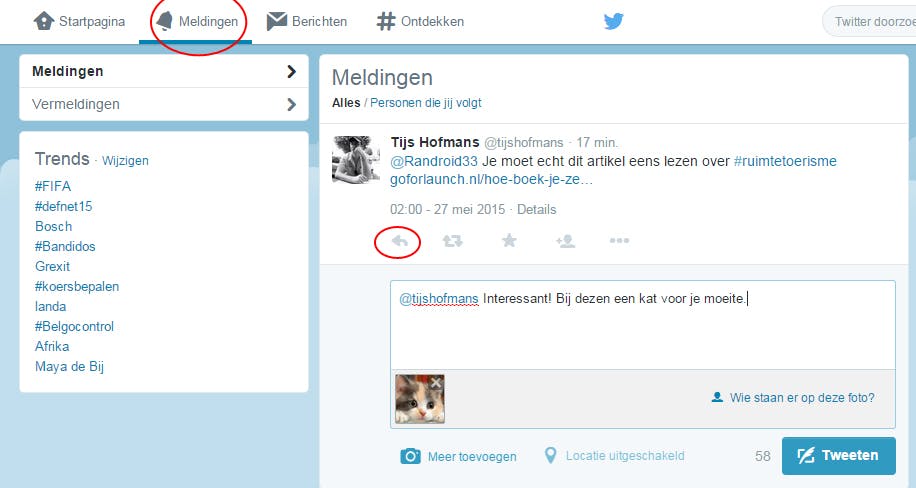Toggle the location pin icon
This screenshot has width=916, height=488.
point(550,455)
